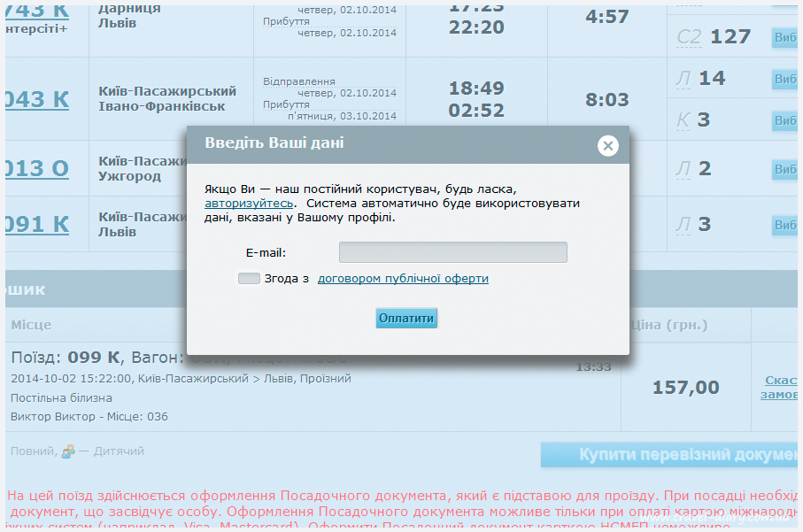Choose the Л class with 2 seats
Screen dimensions: 803x532
tap(786, 169)
